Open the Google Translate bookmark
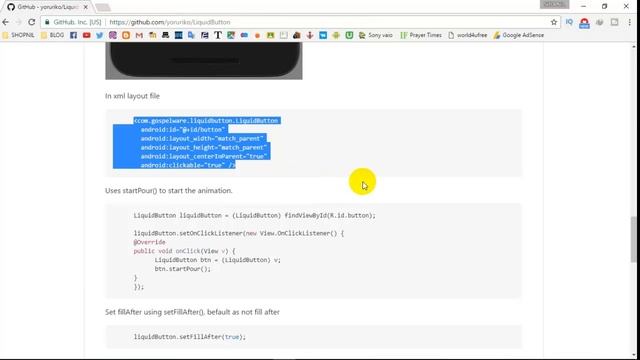640x360 pixels. pos(191,36)
